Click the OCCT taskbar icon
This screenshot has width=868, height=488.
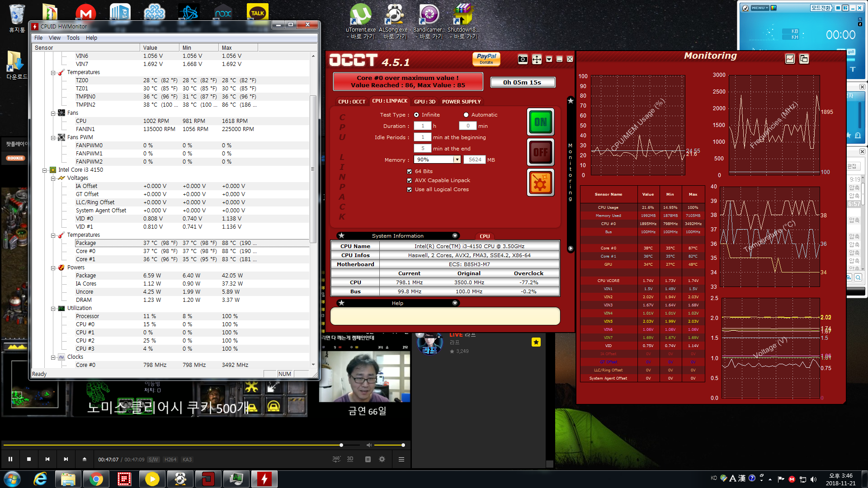point(208,479)
